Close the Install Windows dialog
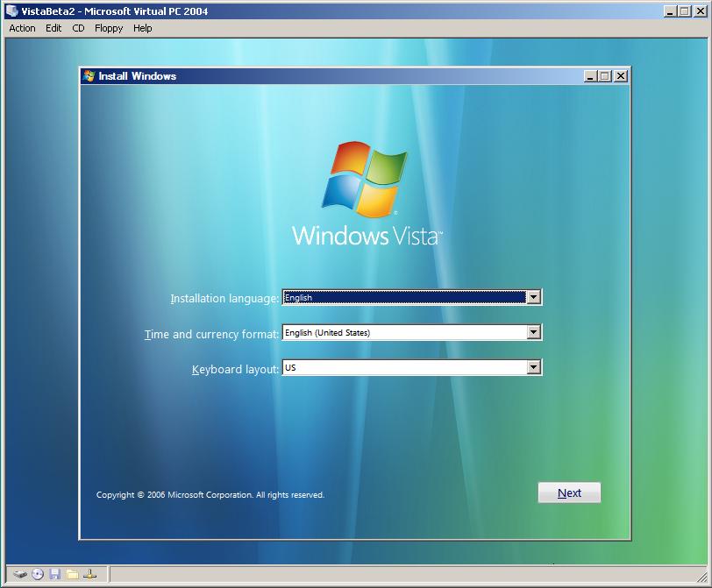Viewport: 712px width, 588px height. (x=620, y=75)
